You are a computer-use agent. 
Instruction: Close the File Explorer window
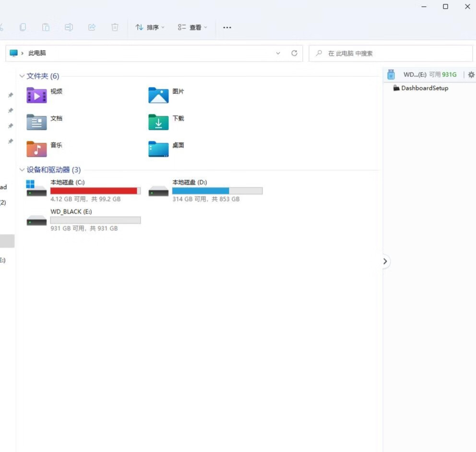click(x=467, y=6)
